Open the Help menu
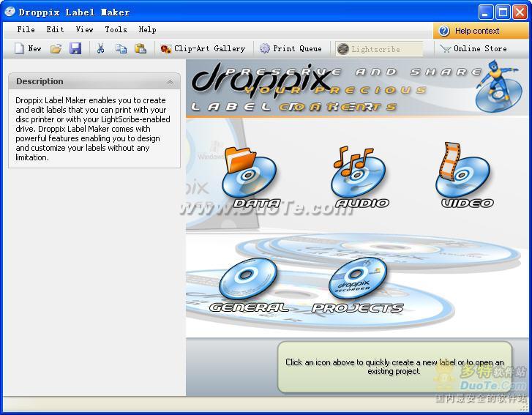 (148, 30)
